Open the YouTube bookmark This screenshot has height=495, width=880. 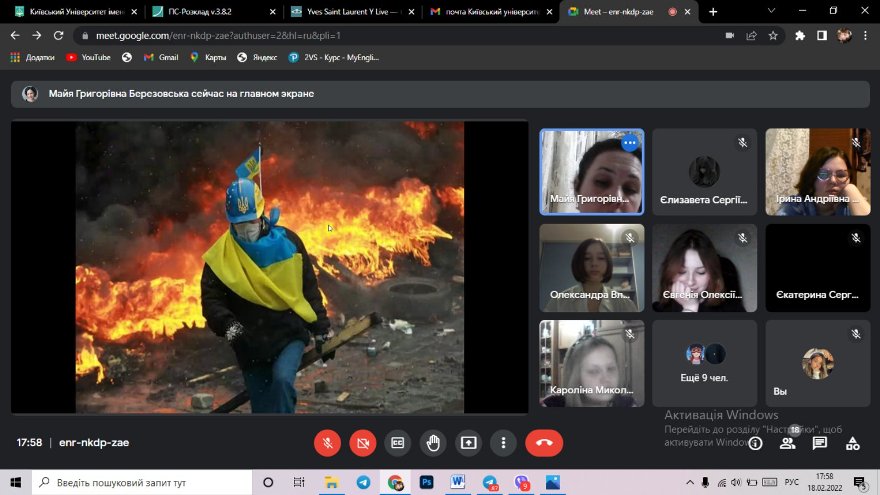(88, 57)
